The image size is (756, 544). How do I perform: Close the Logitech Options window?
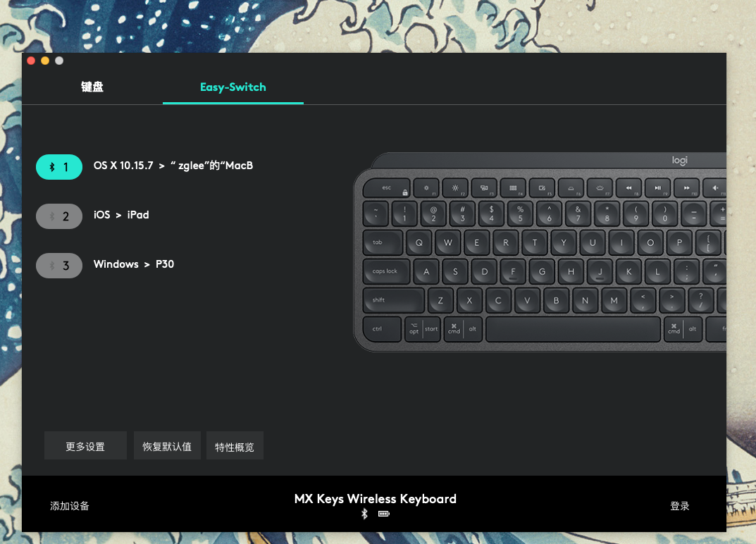(31, 61)
